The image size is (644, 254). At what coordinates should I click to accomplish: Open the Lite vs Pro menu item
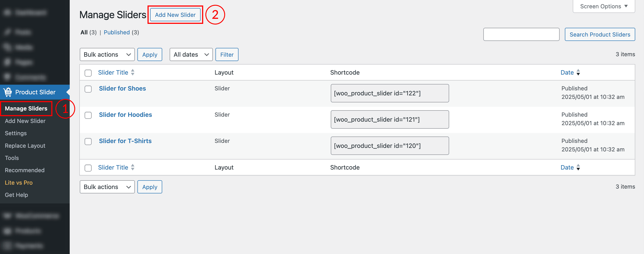pyautogui.click(x=19, y=183)
